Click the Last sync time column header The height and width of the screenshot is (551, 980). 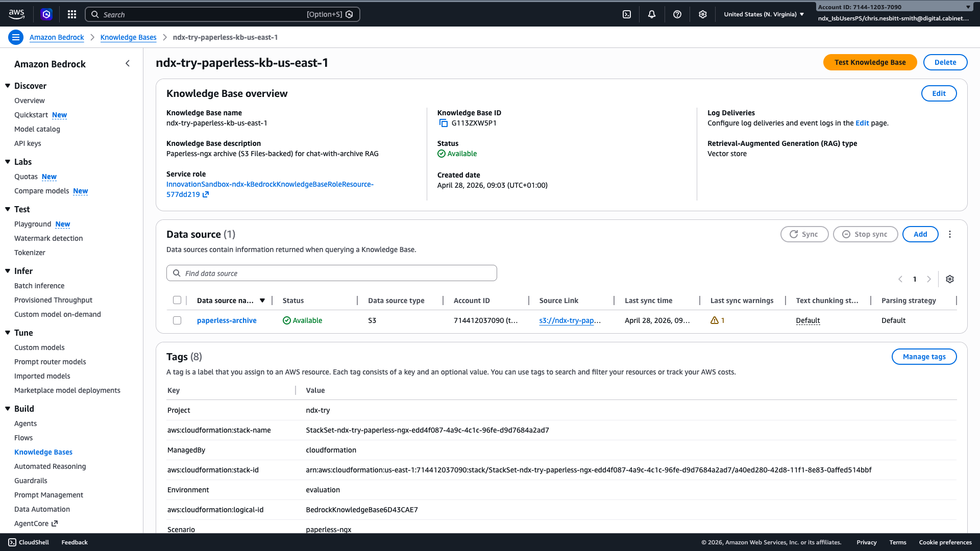click(648, 300)
